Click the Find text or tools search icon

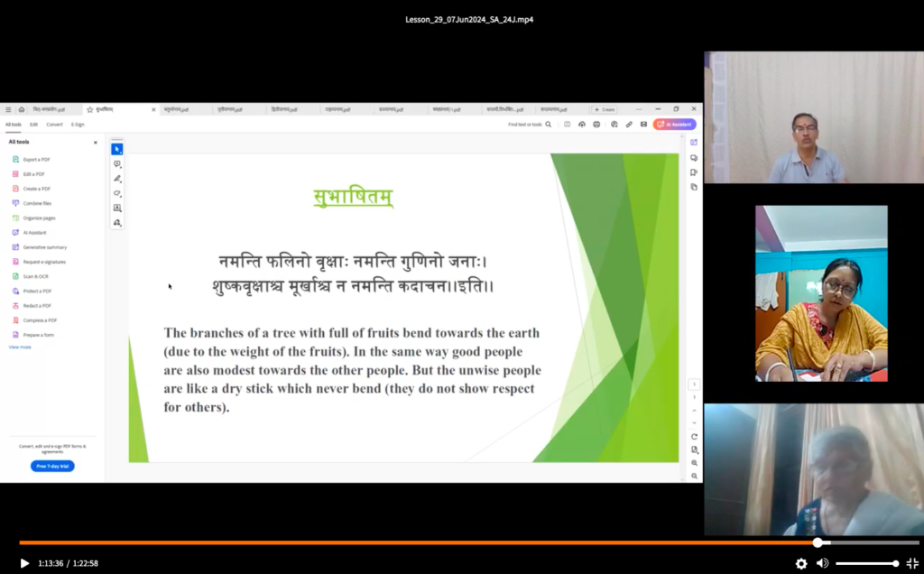click(x=548, y=125)
